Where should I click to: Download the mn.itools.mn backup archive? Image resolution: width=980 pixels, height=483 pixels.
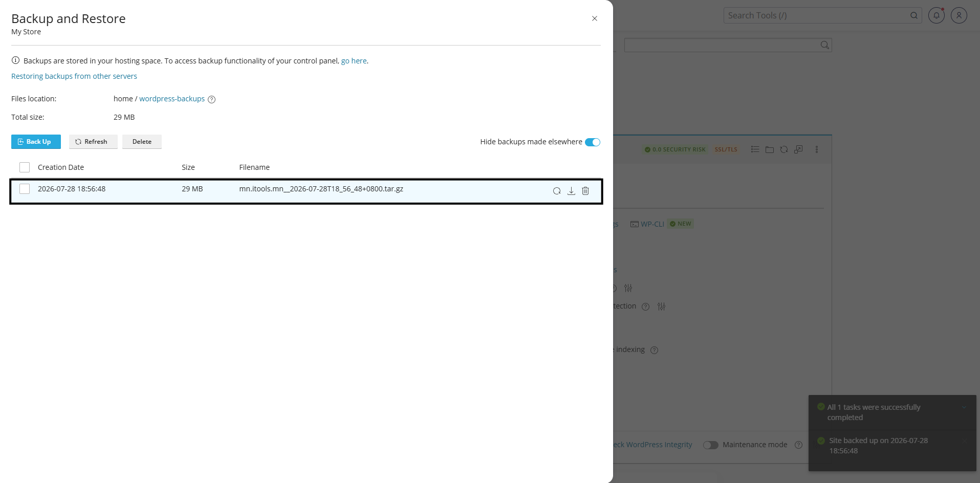coord(571,191)
